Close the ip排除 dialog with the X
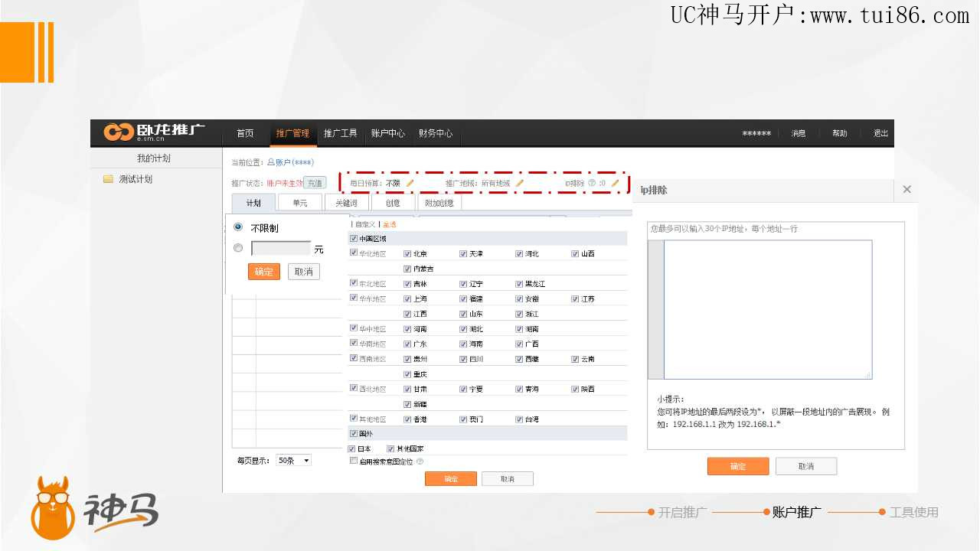 click(x=907, y=190)
